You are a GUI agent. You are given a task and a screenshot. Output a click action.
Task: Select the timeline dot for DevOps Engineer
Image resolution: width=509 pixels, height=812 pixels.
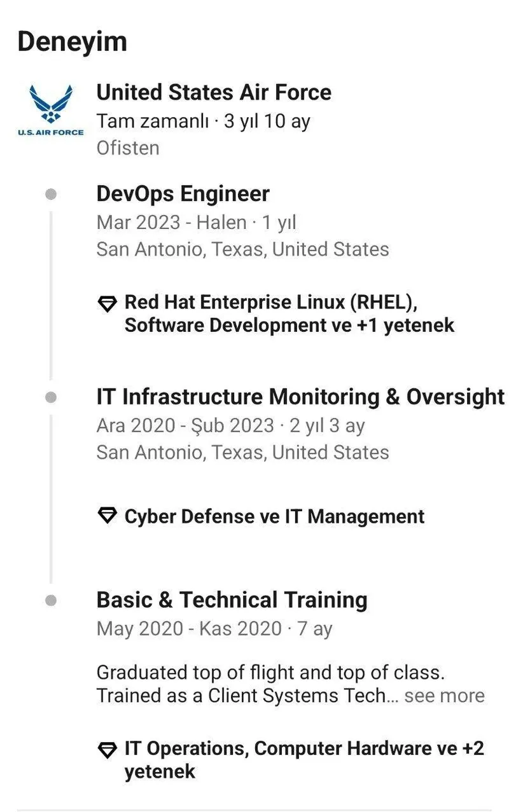51,194
